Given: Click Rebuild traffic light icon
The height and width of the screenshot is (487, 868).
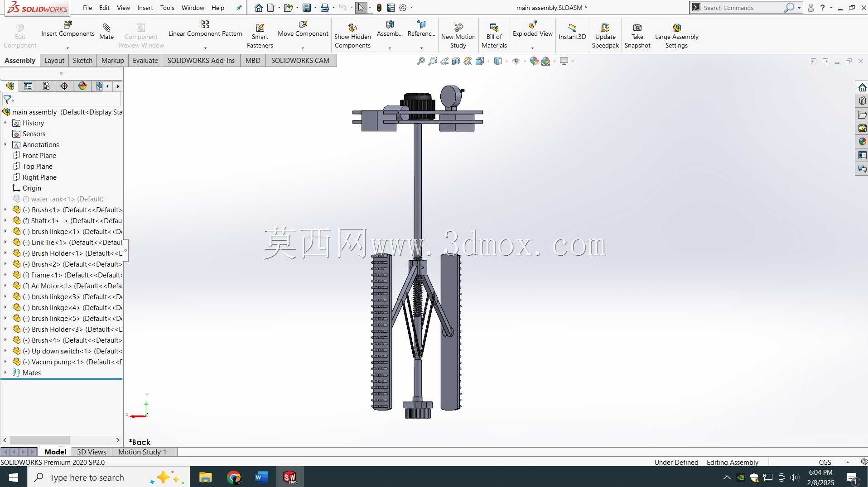Looking at the screenshot, I should pyautogui.click(x=379, y=8).
